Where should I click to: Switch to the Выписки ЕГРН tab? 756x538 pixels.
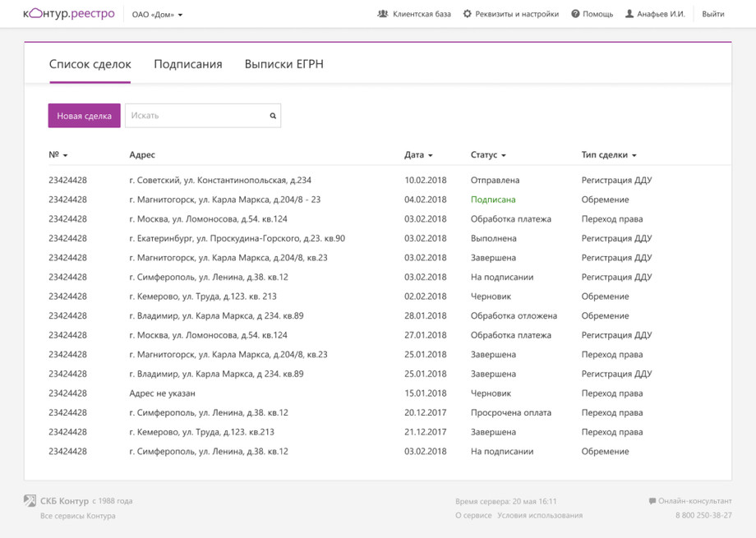(284, 64)
